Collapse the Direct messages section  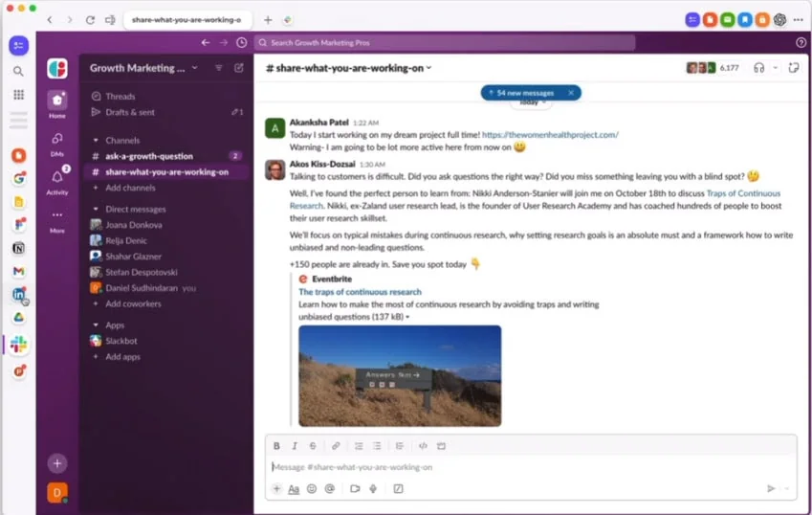[96, 209]
